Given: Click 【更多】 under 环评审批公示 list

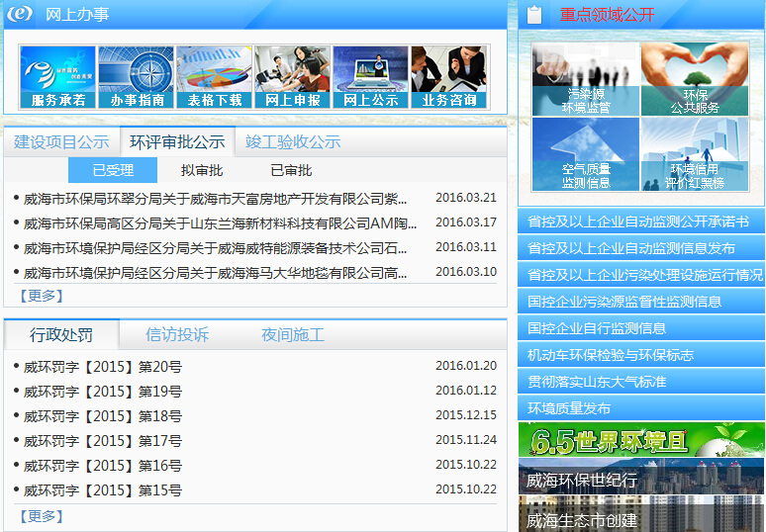Looking at the screenshot, I should (41, 296).
